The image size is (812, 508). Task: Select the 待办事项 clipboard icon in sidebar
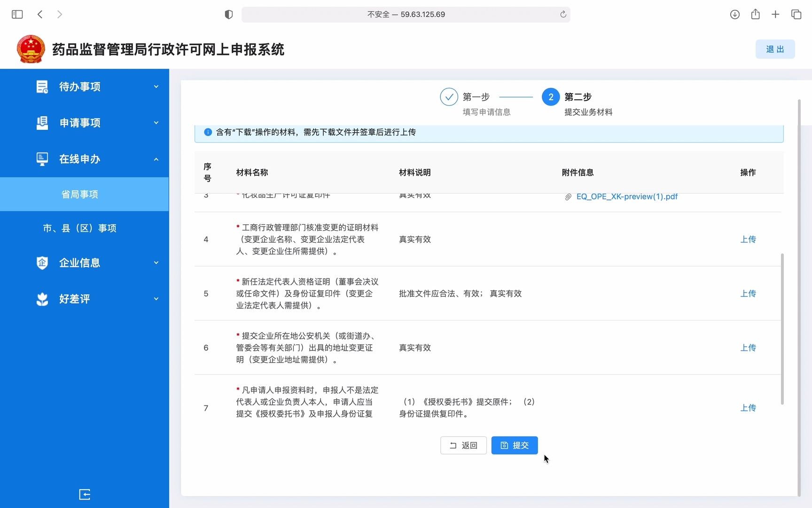pos(42,87)
